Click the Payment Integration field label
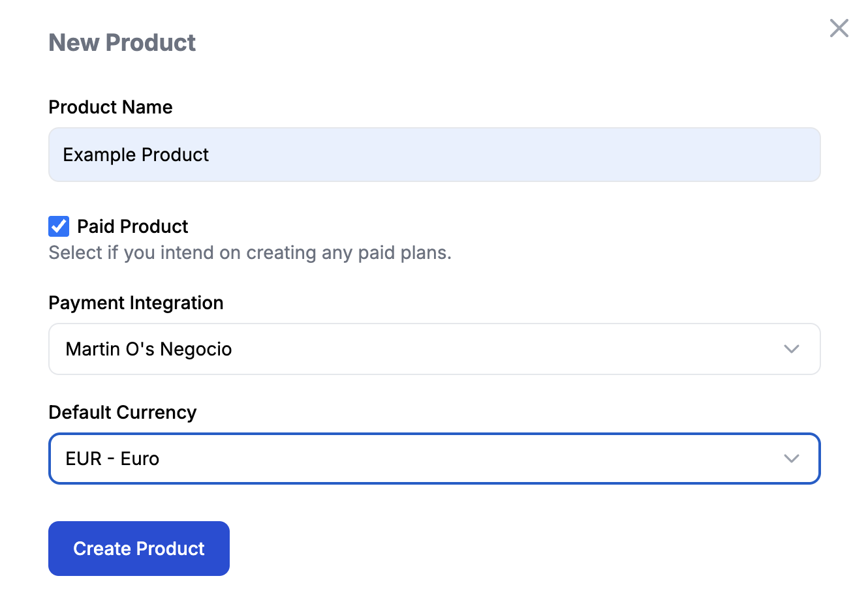The height and width of the screenshot is (604, 868). coord(136,303)
